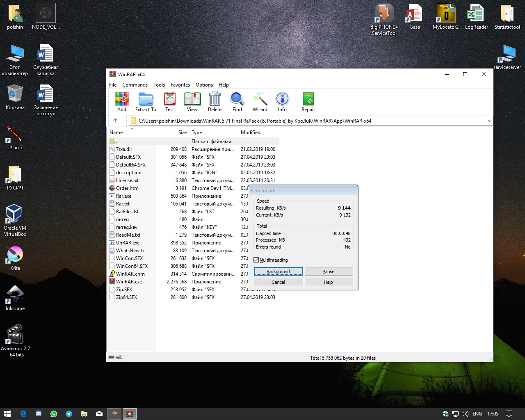Click the Delete trash icon
Screen dimensions: 525x420
(215, 100)
